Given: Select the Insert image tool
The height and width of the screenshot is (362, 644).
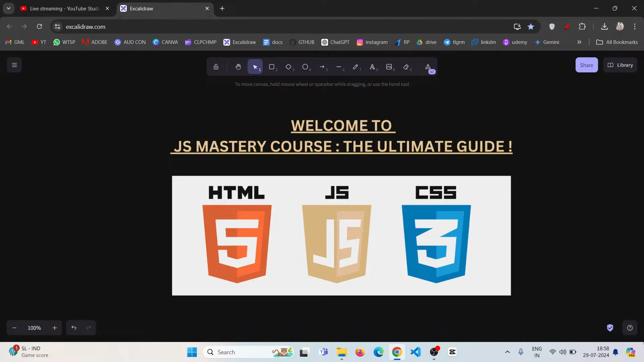Looking at the screenshot, I should tap(389, 67).
